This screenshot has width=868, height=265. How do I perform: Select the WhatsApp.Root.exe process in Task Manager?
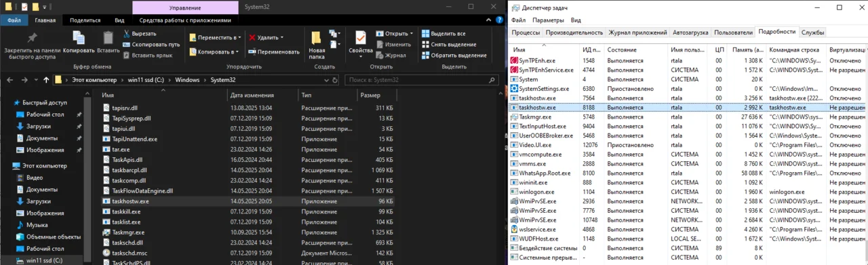[688, 173]
